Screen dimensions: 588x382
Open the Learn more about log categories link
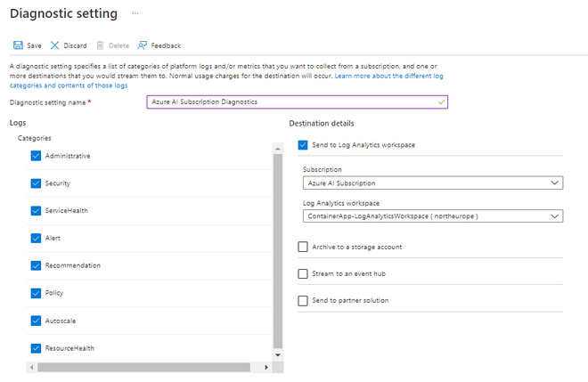coord(388,77)
